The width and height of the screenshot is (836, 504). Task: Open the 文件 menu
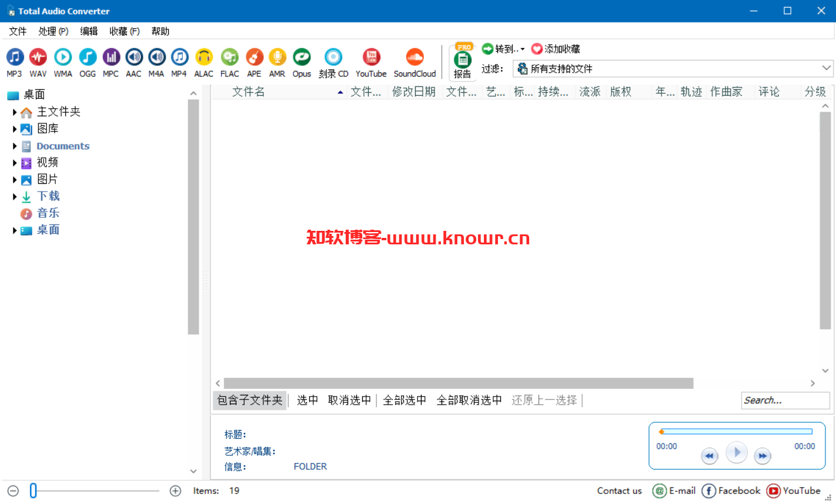(18, 31)
